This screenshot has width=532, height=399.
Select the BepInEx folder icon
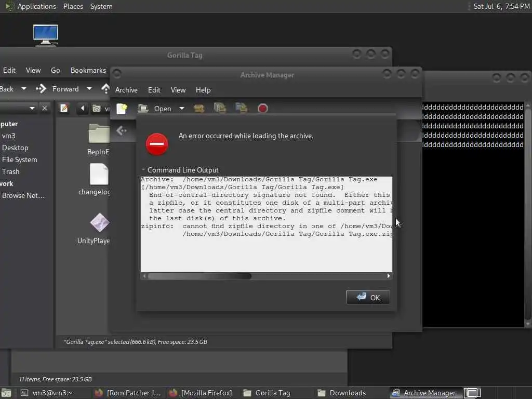99,134
